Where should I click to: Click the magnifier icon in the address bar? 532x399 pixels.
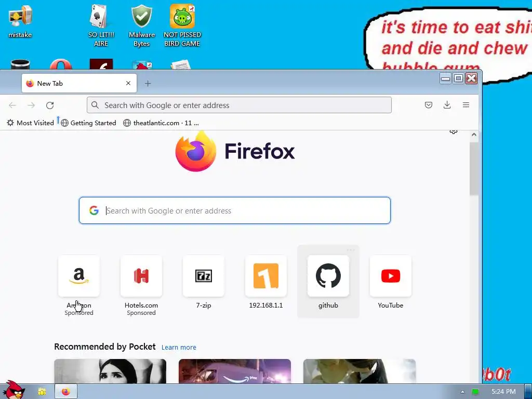click(96, 105)
